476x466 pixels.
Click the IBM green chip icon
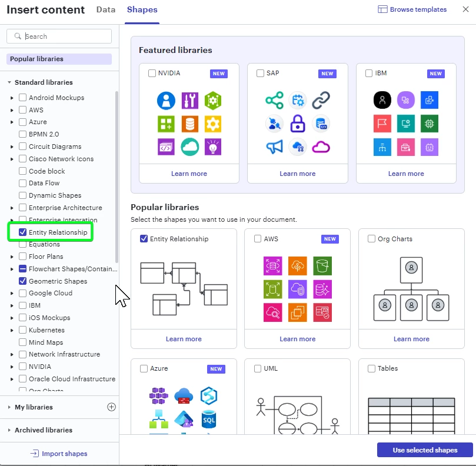[430, 124]
